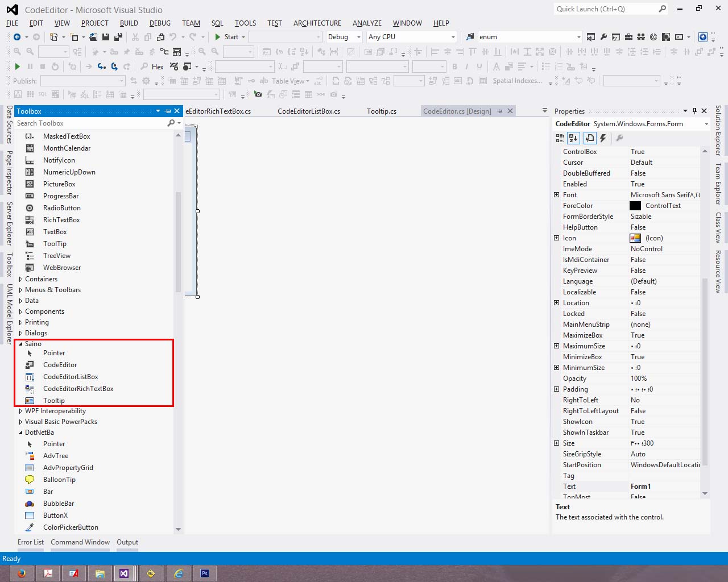Open Photoshop from the Windows taskbar
Screen dimensions: 728x582
(205, 573)
